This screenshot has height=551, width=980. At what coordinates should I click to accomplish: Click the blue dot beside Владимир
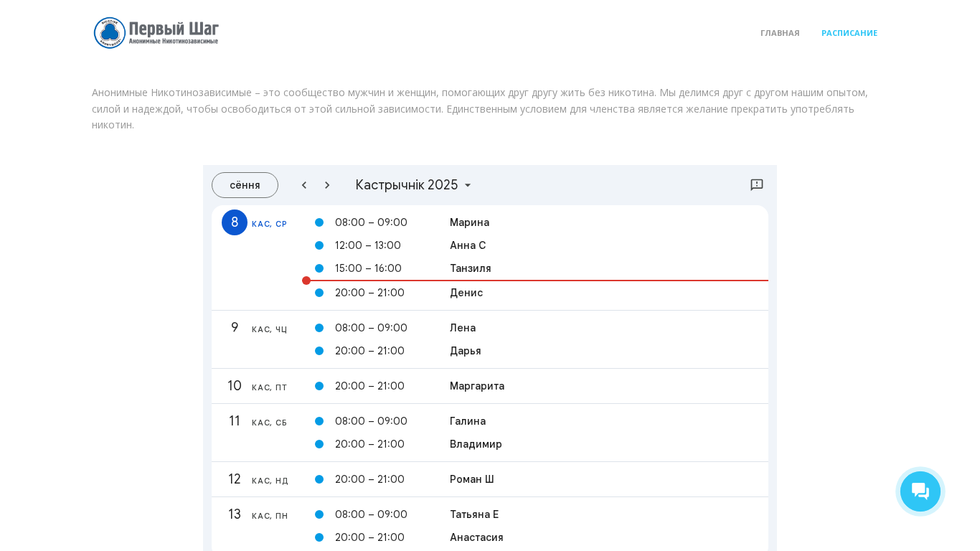point(319,444)
